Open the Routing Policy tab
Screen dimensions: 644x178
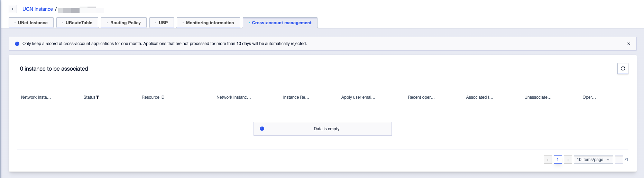click(x=124, y=23)
